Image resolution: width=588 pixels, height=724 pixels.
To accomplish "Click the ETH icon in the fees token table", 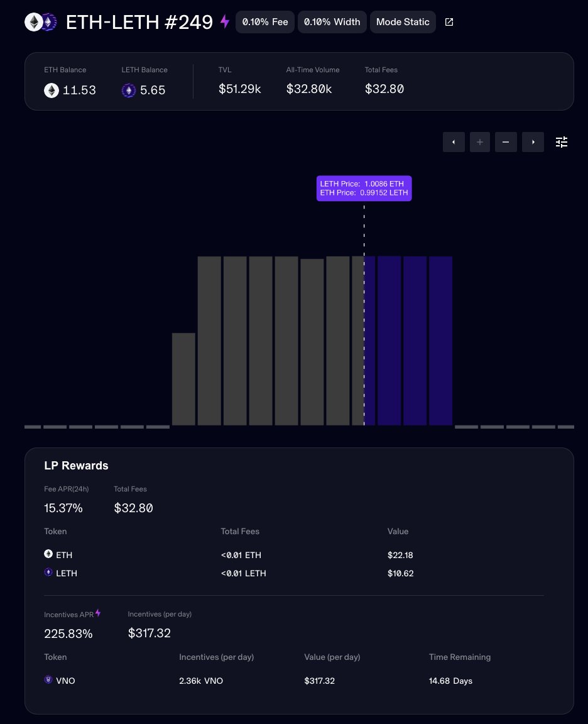I will (x=48, y=554).
